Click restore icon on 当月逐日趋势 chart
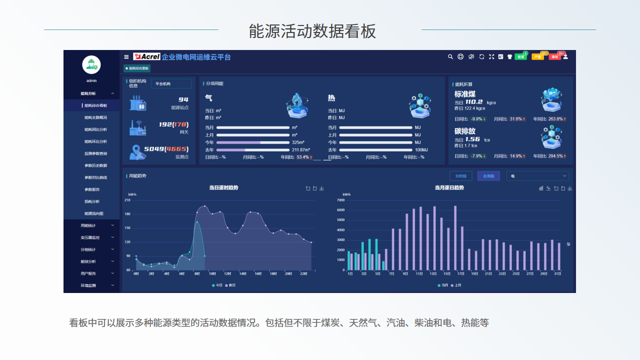 click(556, 188)
